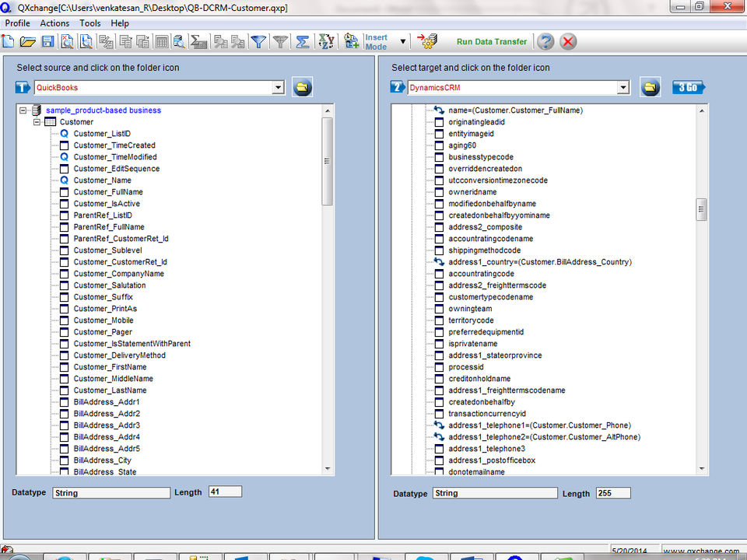Check the businesstypecode checkbox
Viewport: 747px width, 560px height.
click(439, 157)
